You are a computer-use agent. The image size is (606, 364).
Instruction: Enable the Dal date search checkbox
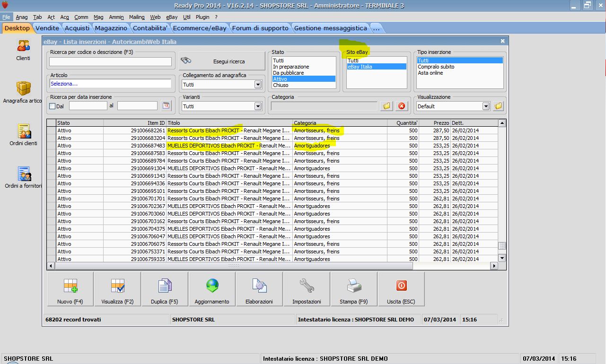[x=53, y=106]
